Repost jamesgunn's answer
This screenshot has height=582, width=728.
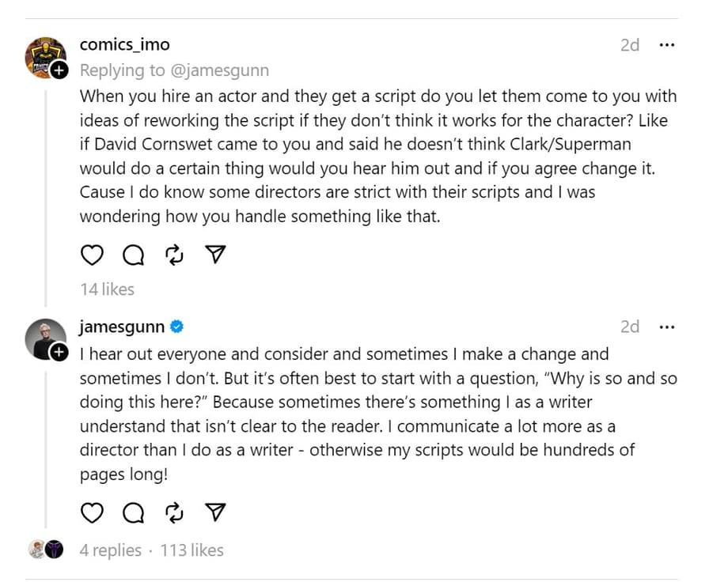click(x=174, y=512)
